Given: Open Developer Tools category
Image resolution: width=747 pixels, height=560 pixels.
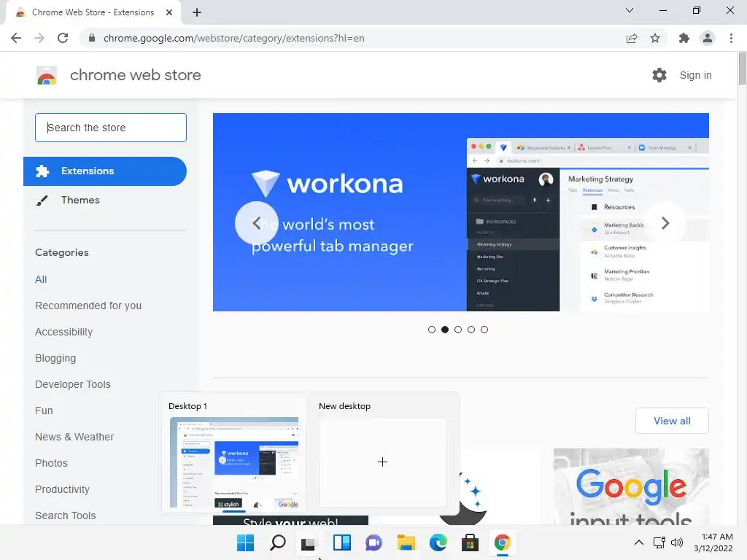Looking at the screenshot, I should click(x=73, y=384).
